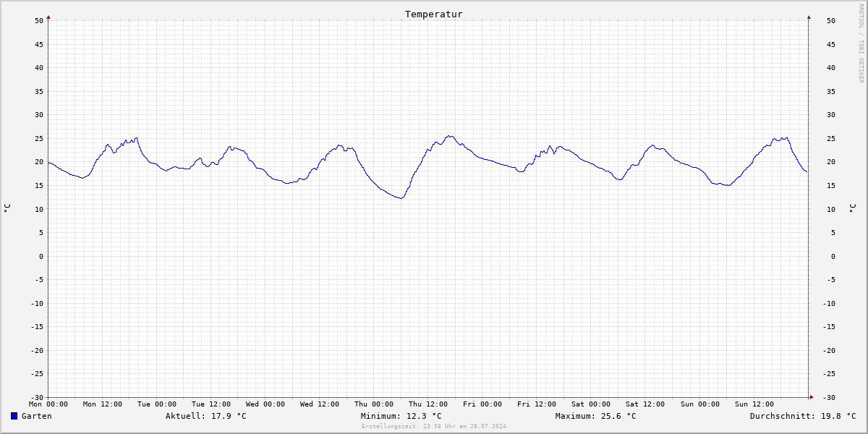Click the 0 label on the left axis

[42, 256]
